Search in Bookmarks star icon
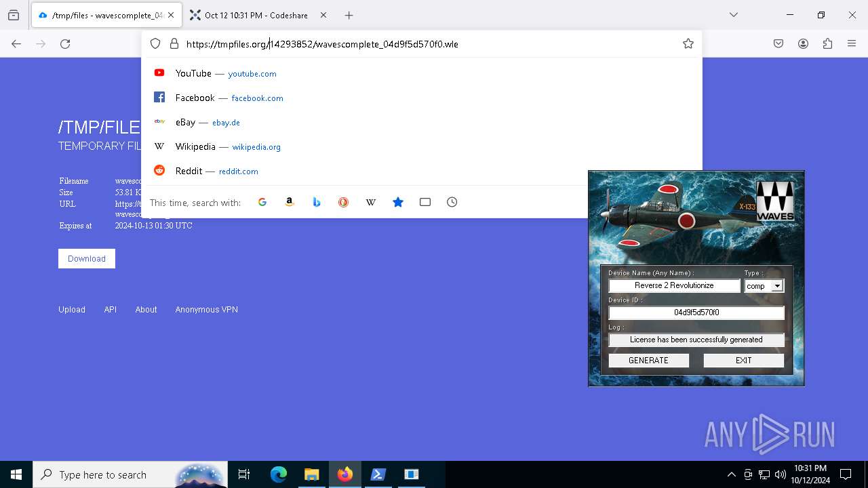 (x=398, y=202)
